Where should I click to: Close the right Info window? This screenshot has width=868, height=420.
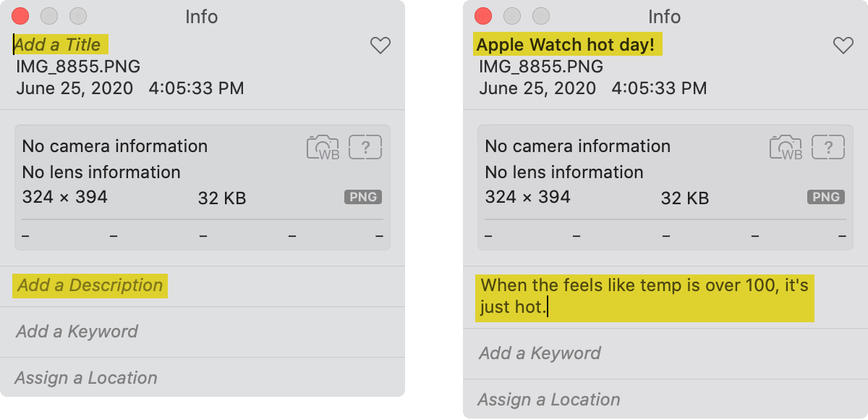483,16
